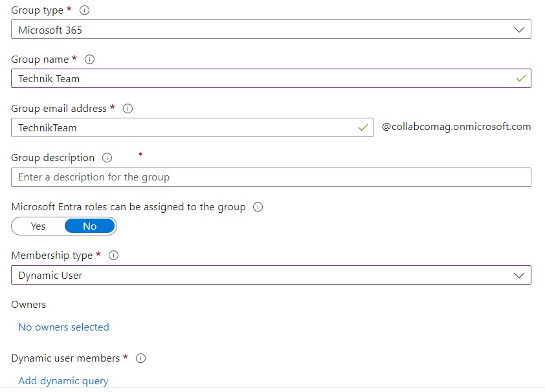Click info icon next to Group description

[107, 158]
